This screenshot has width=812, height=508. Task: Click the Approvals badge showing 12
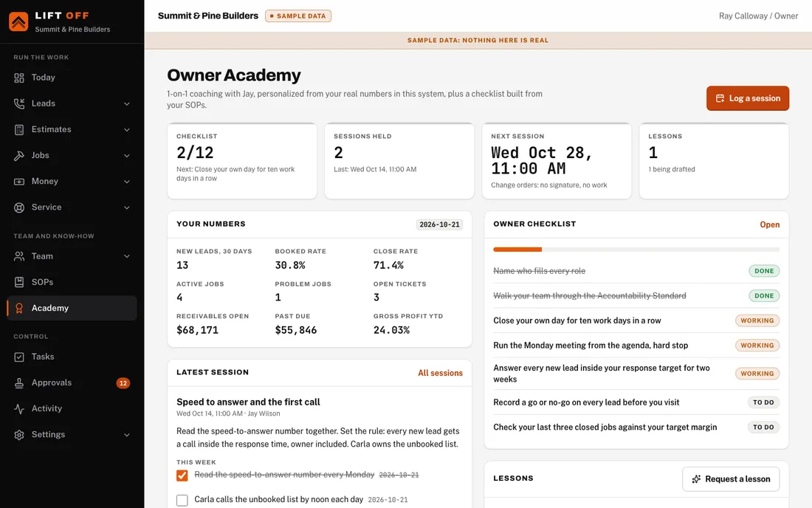[123, 383]
